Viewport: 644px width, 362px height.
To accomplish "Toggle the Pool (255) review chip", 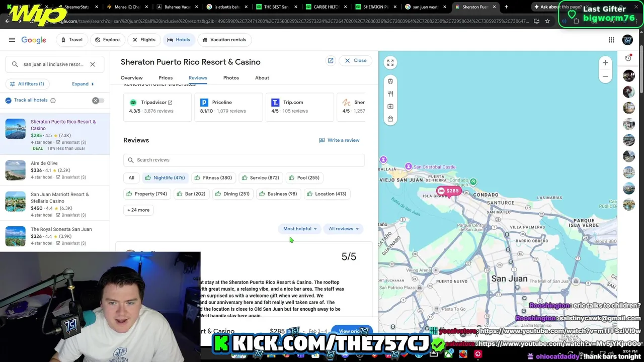I will tap(304, 177).
